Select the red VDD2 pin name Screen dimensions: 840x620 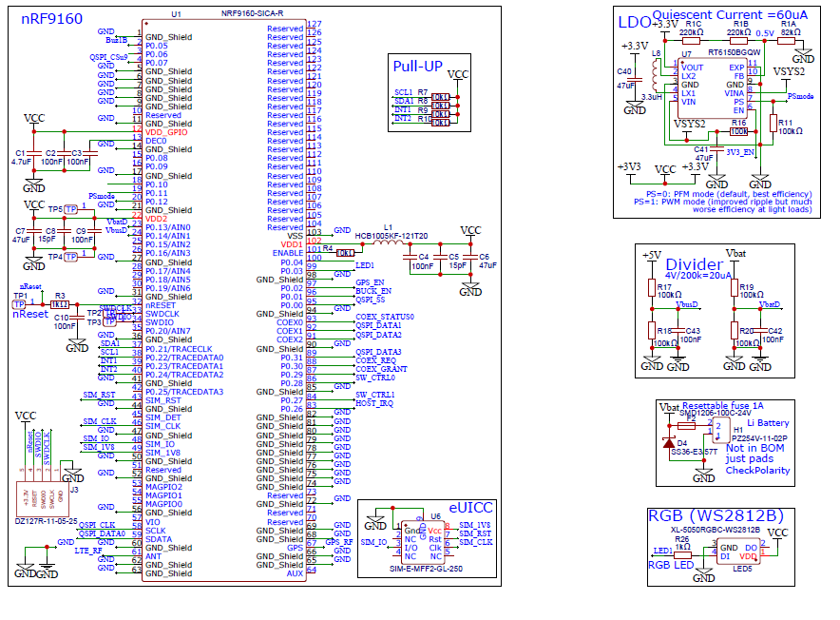tap(156, 219)
